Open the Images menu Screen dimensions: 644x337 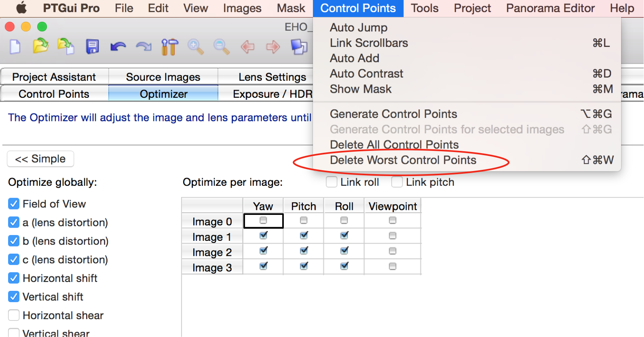[242, 8]
